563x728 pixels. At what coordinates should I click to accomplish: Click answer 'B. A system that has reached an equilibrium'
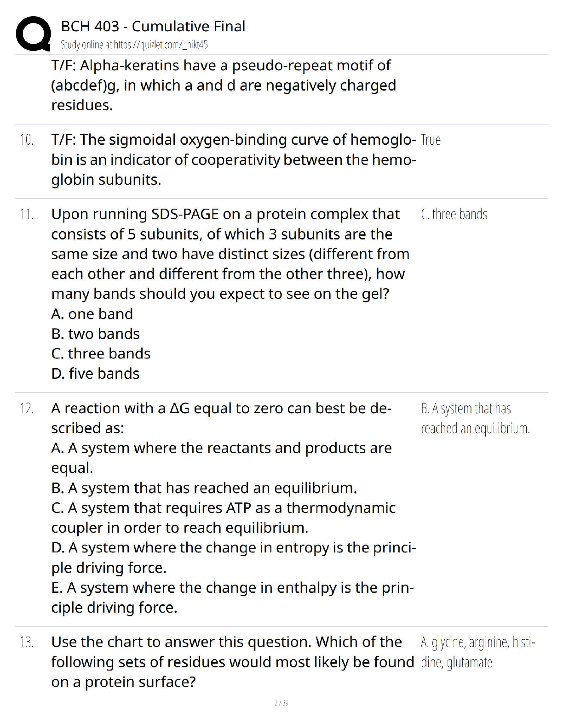pyautogui.click(x=475, y=418)
